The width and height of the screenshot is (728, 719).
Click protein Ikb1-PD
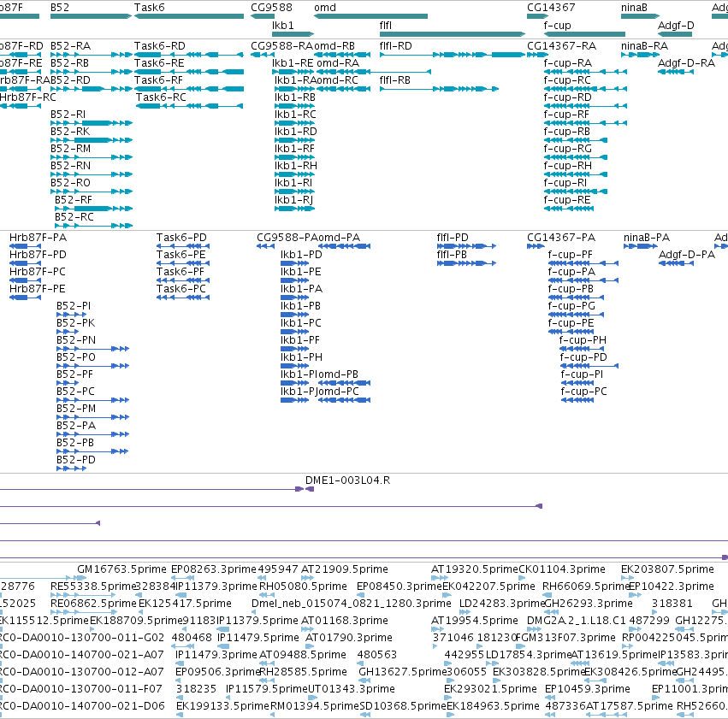click(x=301, y=255)
